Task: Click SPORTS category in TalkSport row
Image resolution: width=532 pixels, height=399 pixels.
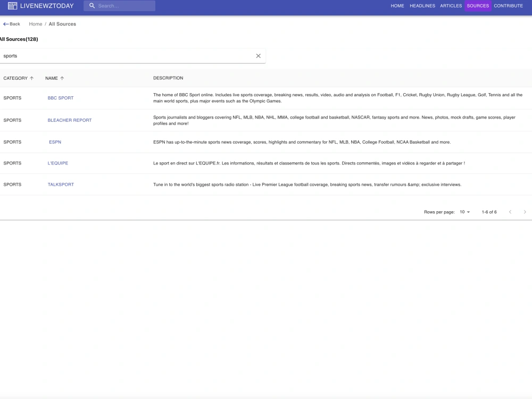Action: [12, 185]
